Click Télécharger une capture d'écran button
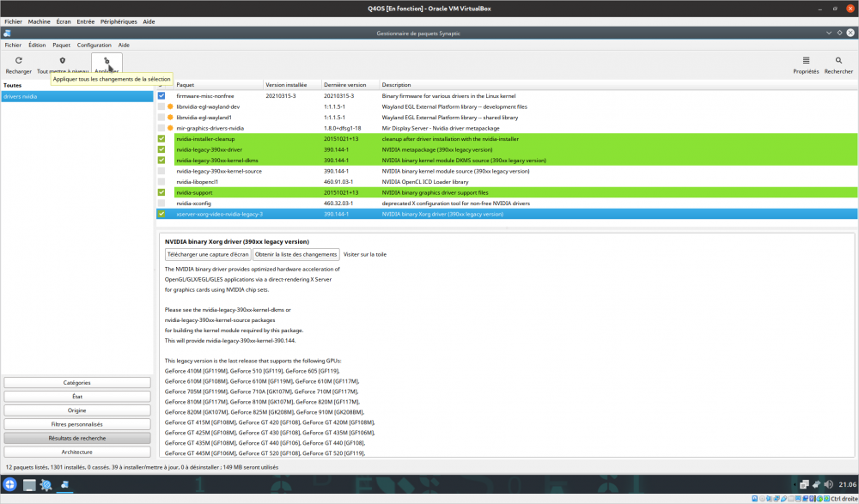This screenshot has height=504, width=859. coord(208,254)
